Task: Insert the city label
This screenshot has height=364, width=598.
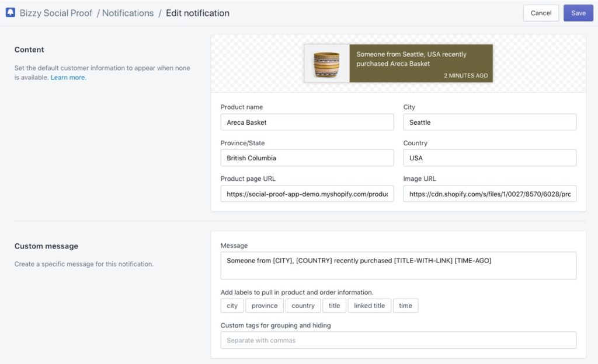Action: click(x=232, y=305)
